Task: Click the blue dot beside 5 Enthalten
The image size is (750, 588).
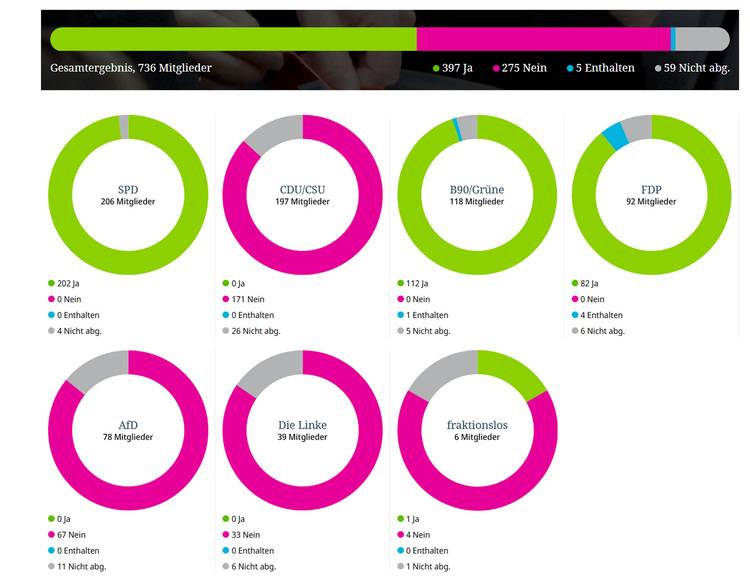Action: (x=570, y=69)
